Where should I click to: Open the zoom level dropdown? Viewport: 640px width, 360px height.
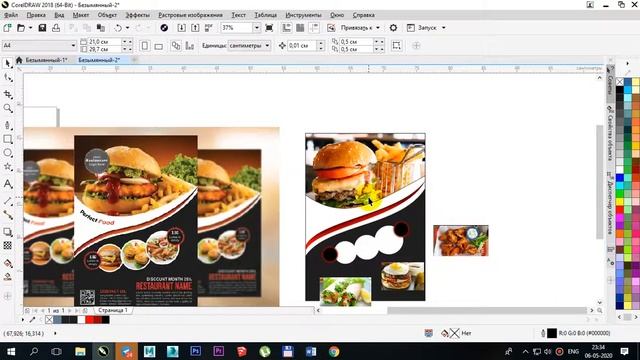[x=256, y=28]
